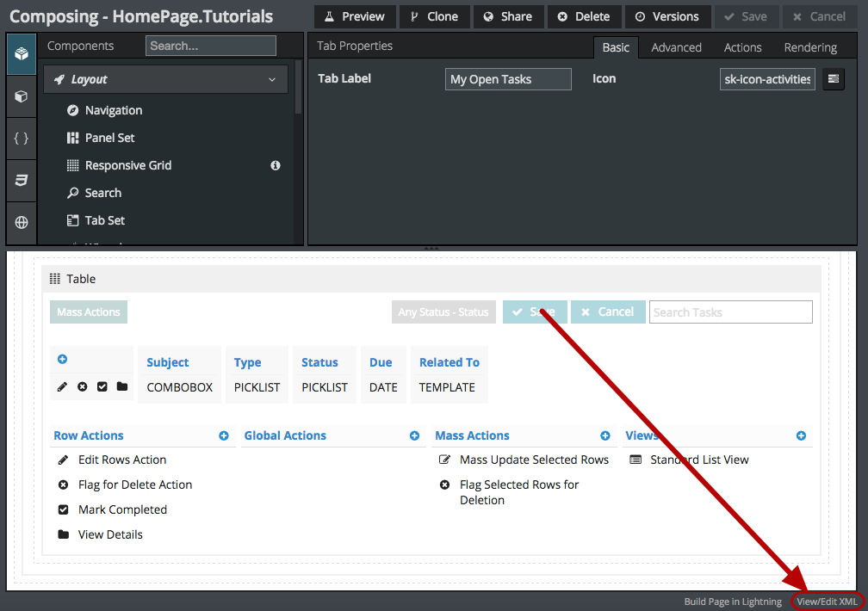868x611 pixels.
Task: Select Tab Set component in list
Action: click(x=104, y=220)
